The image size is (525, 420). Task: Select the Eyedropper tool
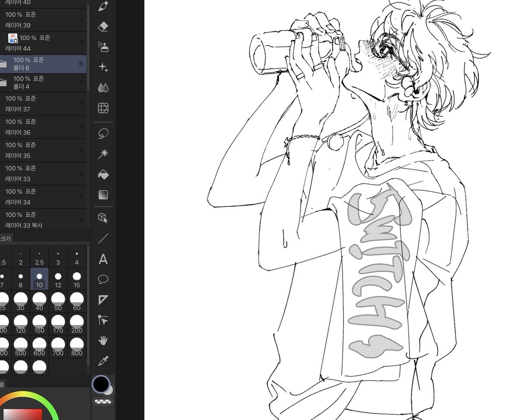(103, 361)
